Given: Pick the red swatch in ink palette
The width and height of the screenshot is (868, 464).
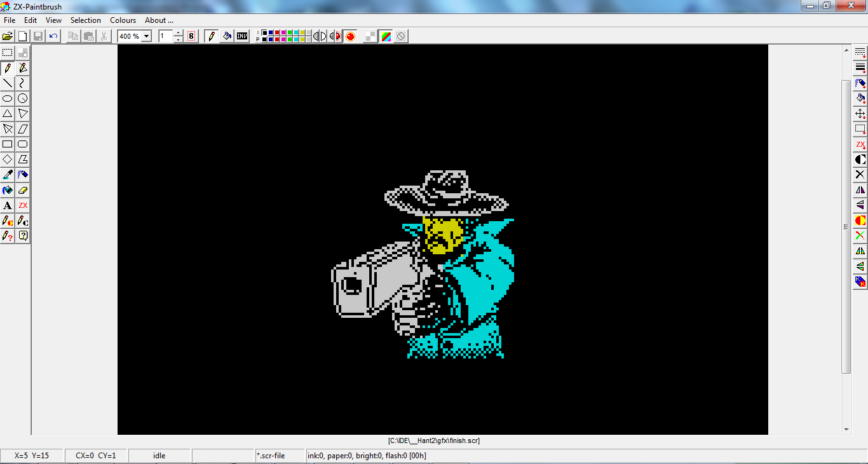Looking at the screenshot, I should (x=278, y=33).
